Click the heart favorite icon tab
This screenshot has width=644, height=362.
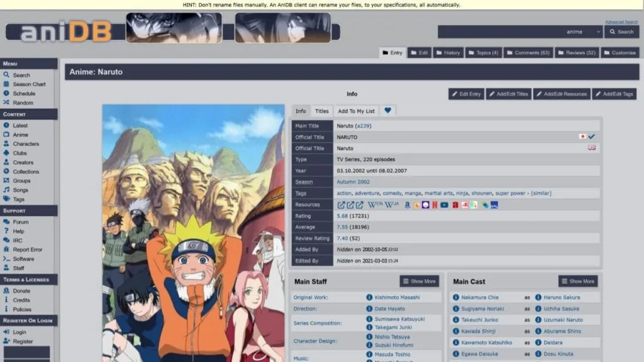coord(387,111)
